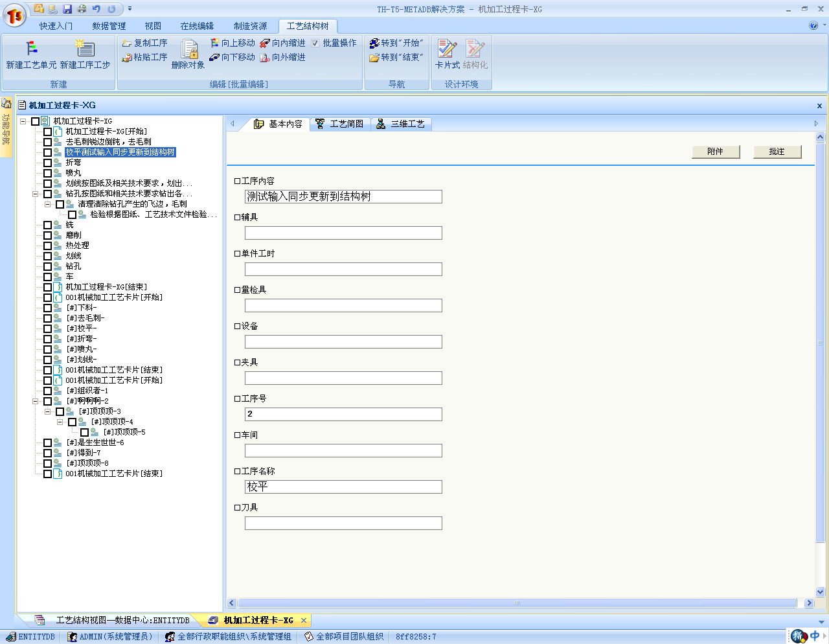Screen dimensions: 829x644
Task: Click the tab strip right arrow
Action: 816,124
